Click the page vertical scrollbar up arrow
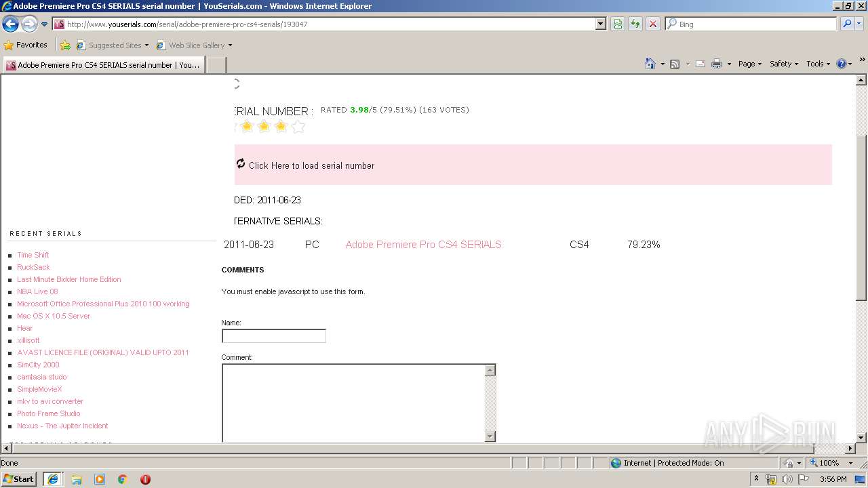The height and width of the screenshot is (488, 868). pyautogui.click(x=861, y=80)
